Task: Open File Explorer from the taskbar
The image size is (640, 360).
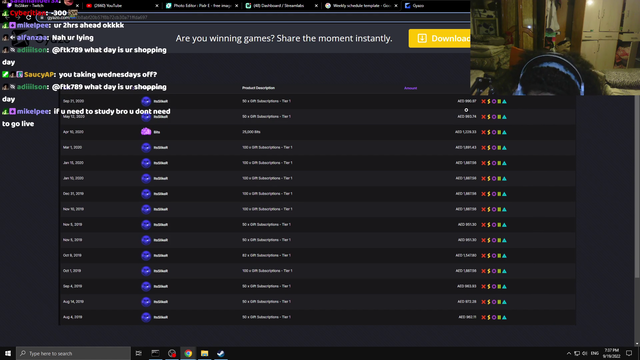Action: pos(204,353)
